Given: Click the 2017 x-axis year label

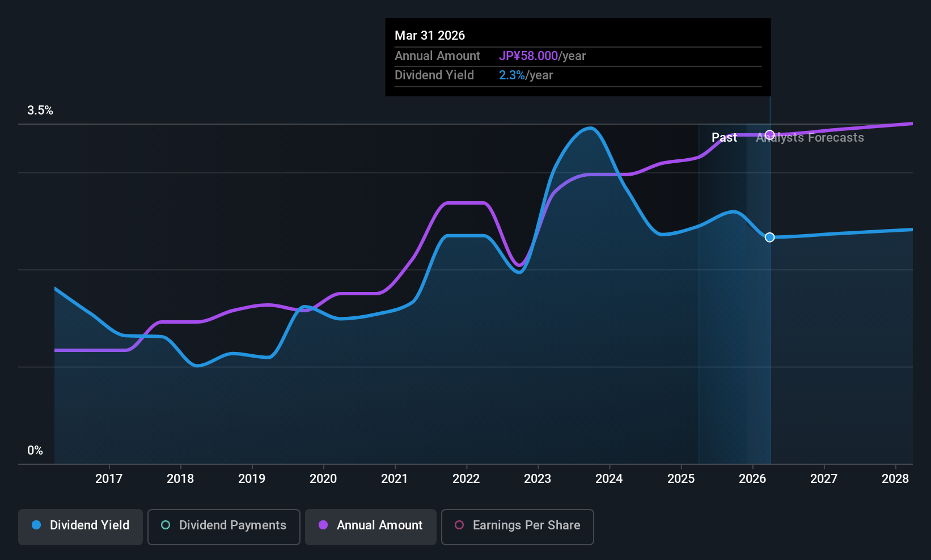Looking at the screenshot, I should click(109, 479).
